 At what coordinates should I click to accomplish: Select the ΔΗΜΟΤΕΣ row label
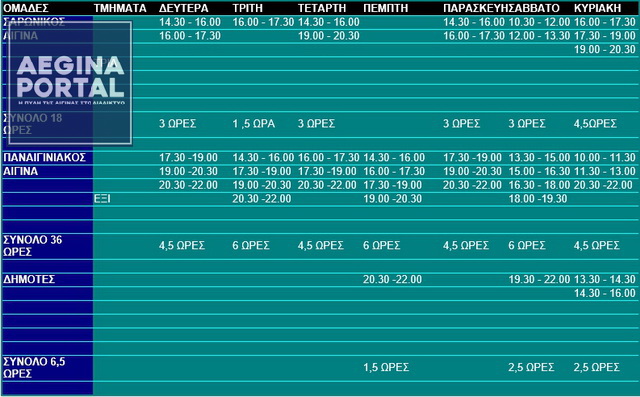point(29,279)
